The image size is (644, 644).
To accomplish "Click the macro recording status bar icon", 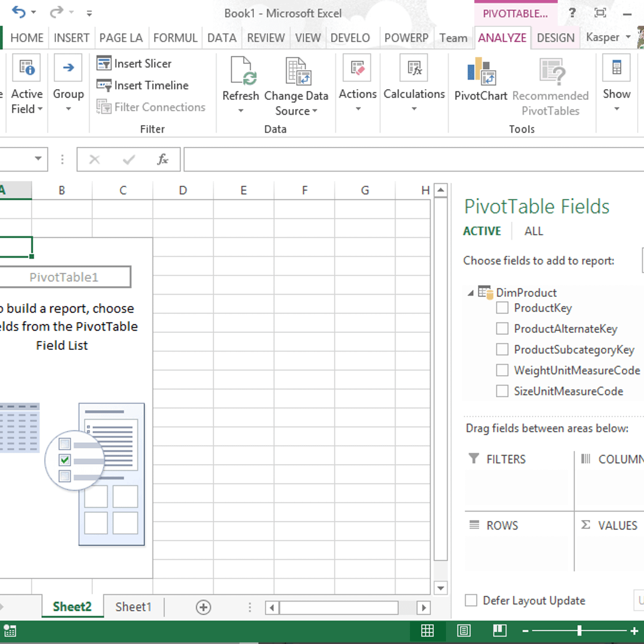I will [10, 631].
